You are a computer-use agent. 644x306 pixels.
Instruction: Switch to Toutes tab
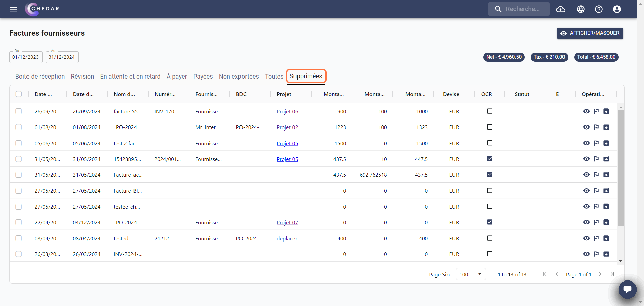point(274,76)
